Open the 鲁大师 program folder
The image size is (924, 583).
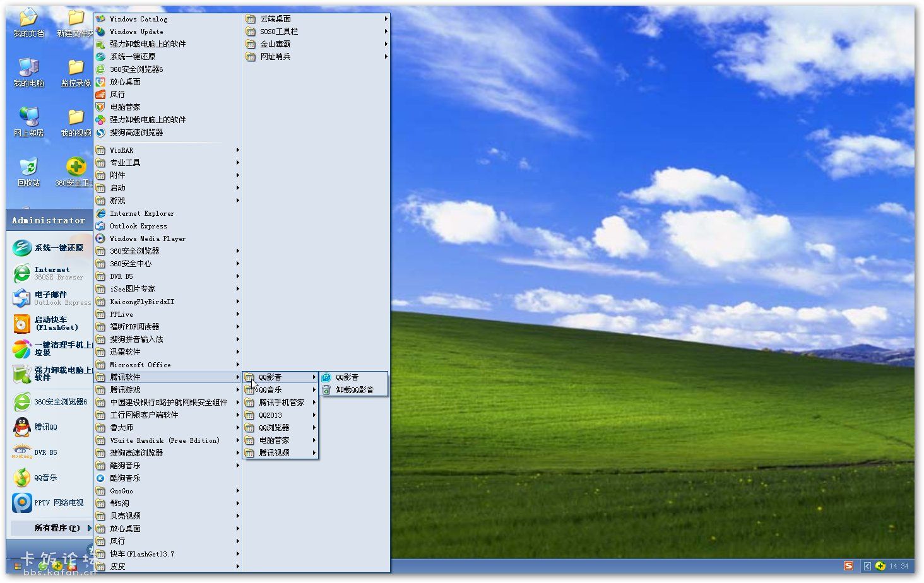[x=168, y=428]
